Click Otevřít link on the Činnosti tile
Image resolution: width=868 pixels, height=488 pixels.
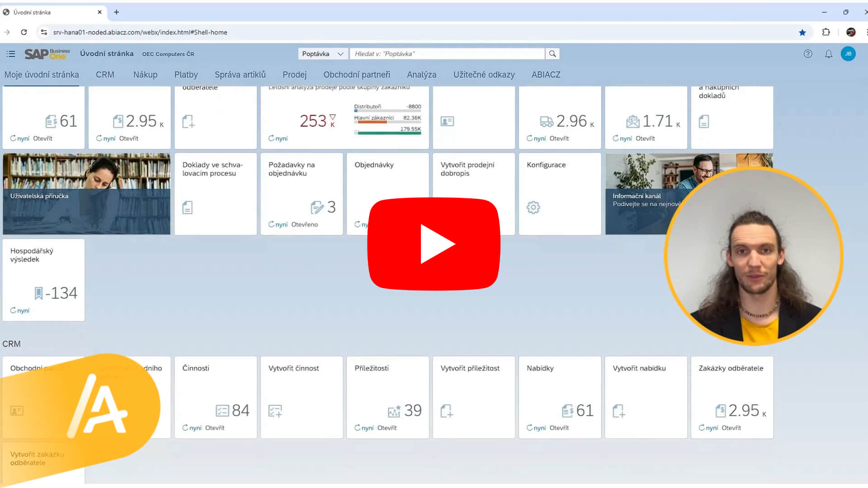point(215,428)
